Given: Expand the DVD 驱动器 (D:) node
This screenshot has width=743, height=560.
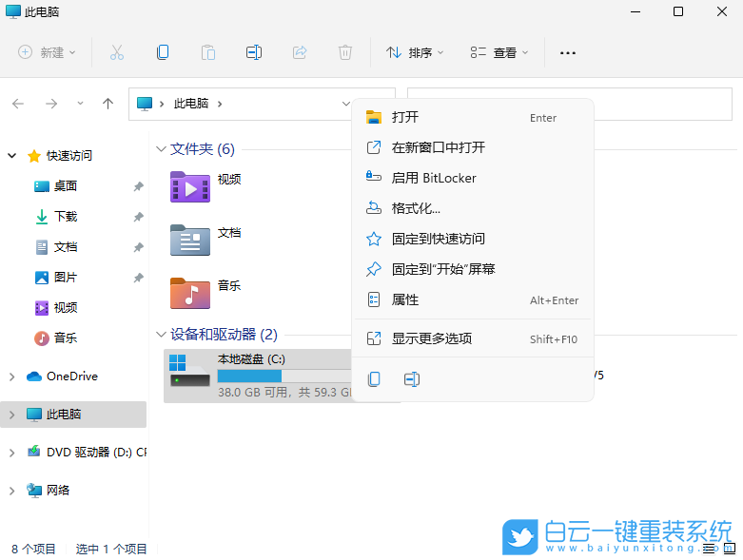Looking at the screenshot, I should tap(12, 452).
